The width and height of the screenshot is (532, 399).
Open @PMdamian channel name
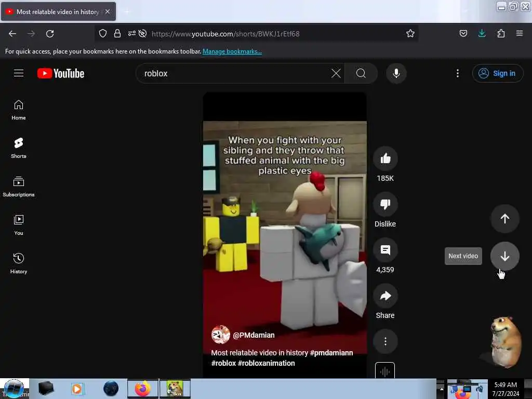point(254,335)
